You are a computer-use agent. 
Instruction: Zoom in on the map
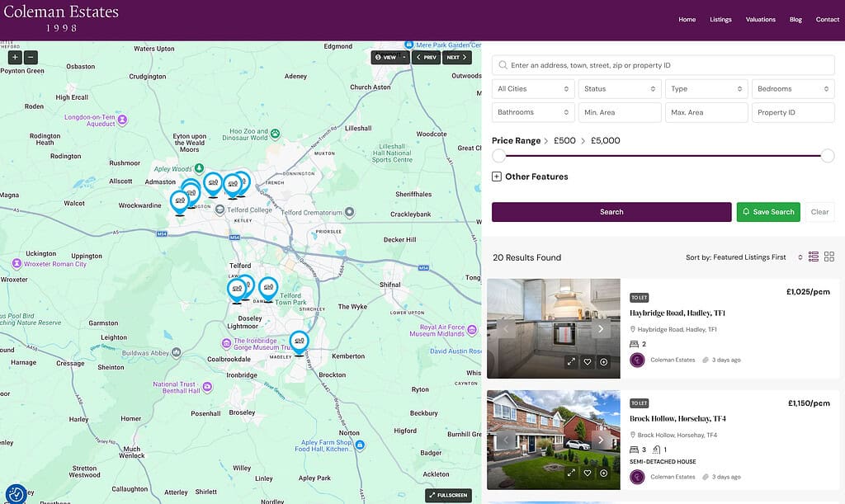tap(15, 57)
